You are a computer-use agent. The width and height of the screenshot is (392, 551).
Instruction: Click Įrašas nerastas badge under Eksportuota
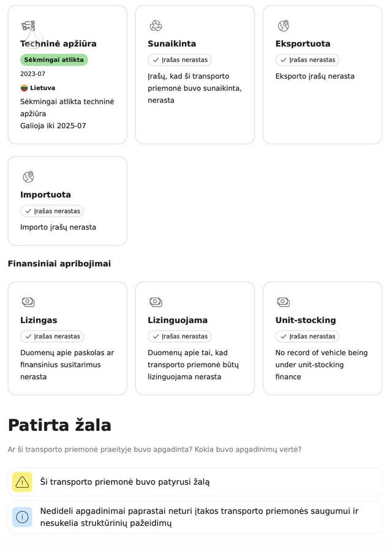307,60
